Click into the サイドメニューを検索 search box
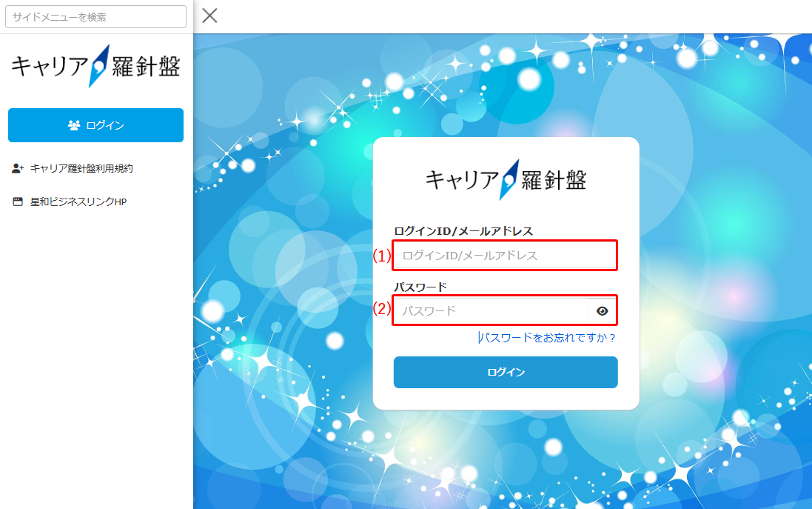The width and height of the screenshot is (812, 509). pyautogui.click(x=95, y=16)
